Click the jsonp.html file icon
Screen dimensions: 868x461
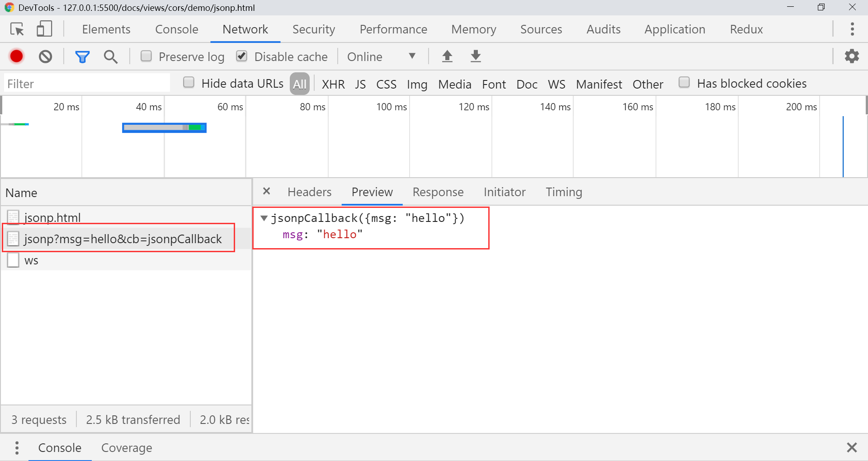(13, 217)
